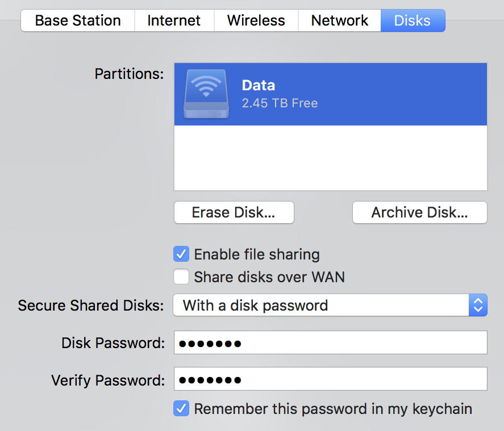Enable Share disks over WAN

[x=181, y=277]
